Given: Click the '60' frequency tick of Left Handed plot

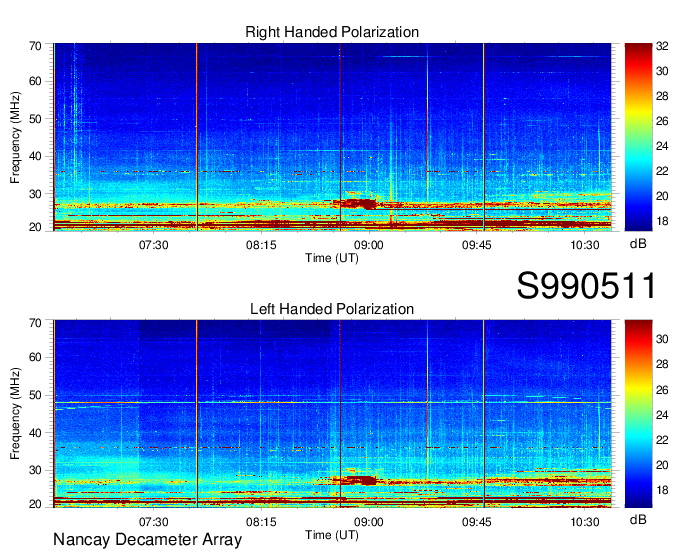Looking at the screenshot, I should pyautogui.click(x=35, y=358).
